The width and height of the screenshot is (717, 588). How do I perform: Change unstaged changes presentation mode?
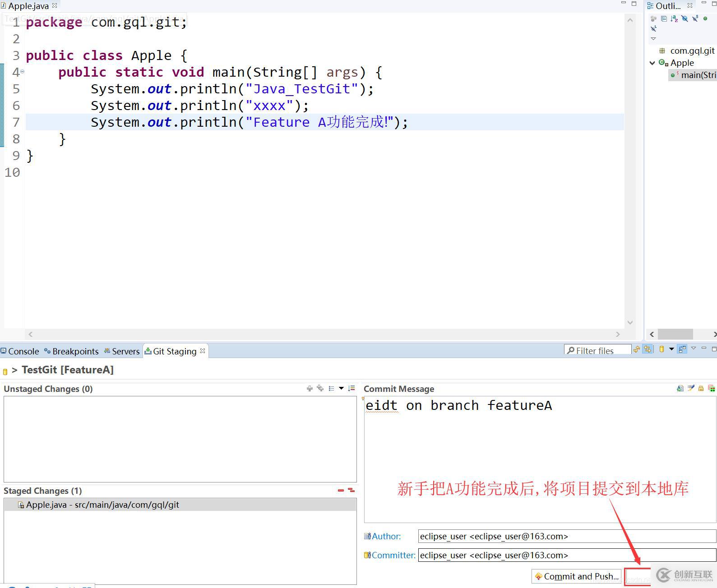[x=332, y=388]
